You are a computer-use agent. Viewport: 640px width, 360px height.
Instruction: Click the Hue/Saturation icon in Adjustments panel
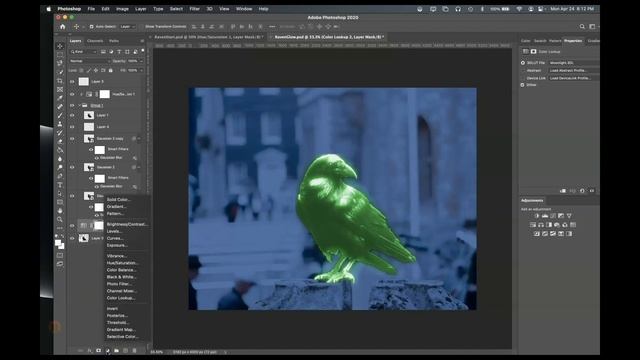[x=533, y=224]
